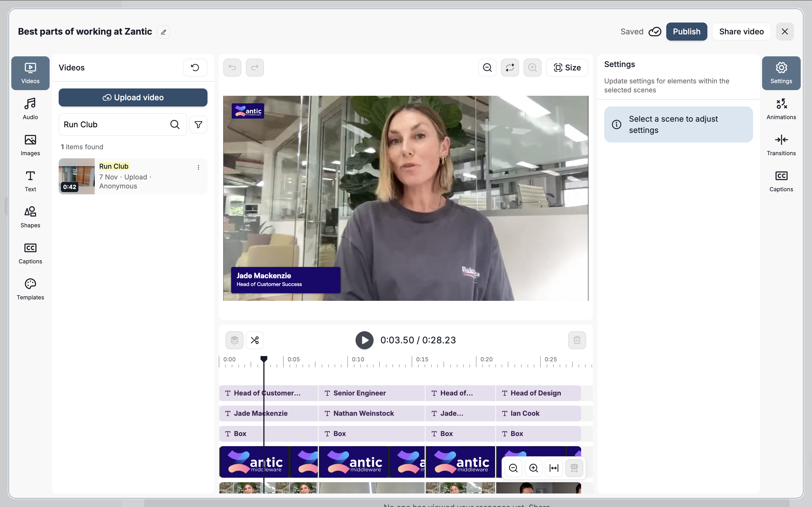812x507 pixels.
Task: Click the search magnifier icon
Action: (175, 124)
